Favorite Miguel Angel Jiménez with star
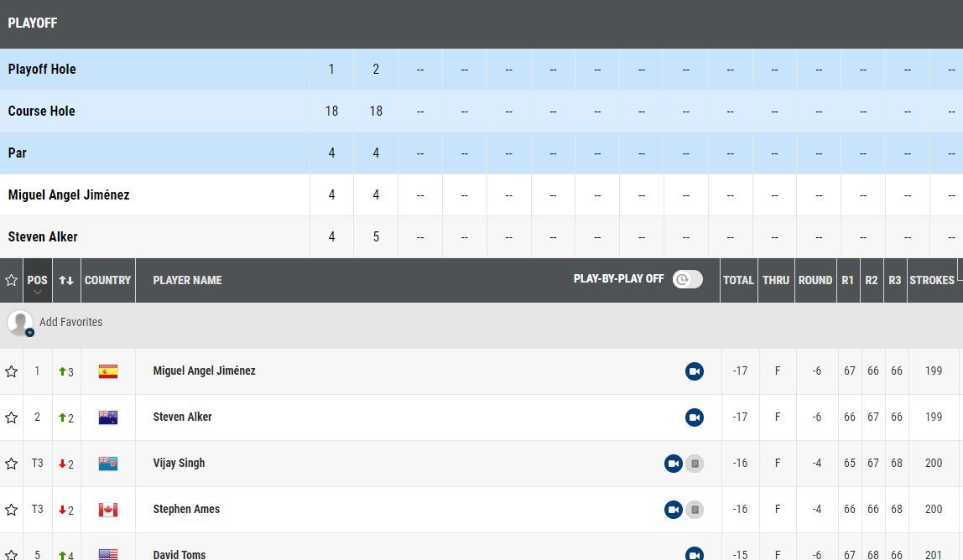Image resolution: width=963 pixels, height=560 pixels. pos(11,371)
